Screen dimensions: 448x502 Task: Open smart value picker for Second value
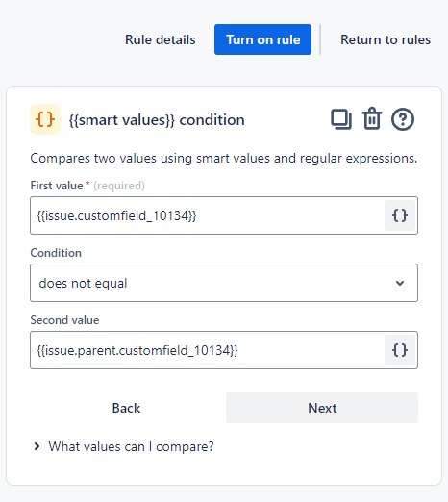pos(400,350)
